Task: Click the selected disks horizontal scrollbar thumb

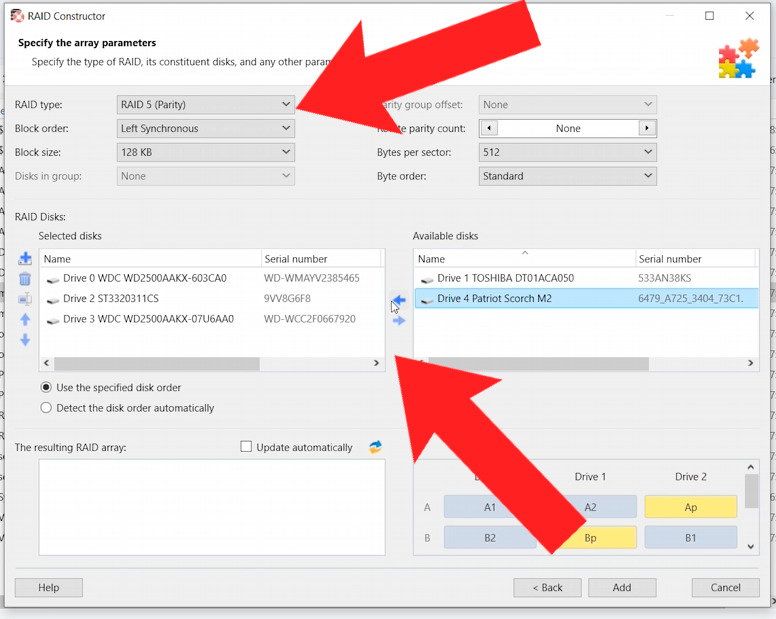Action: pyautogui.click(x=157, y=364)
